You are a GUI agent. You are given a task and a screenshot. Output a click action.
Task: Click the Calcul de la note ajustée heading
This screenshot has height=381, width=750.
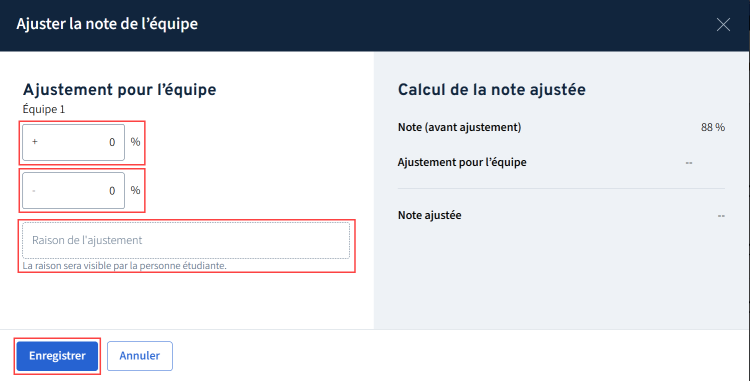pos(492,89)
